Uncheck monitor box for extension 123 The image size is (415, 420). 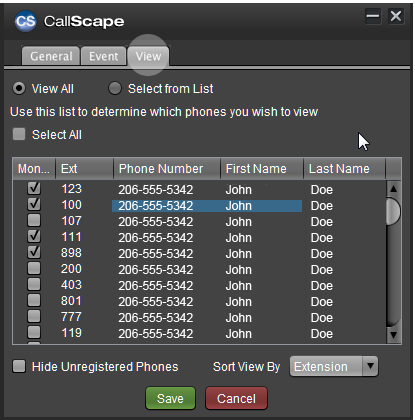(x=34, y=188)
